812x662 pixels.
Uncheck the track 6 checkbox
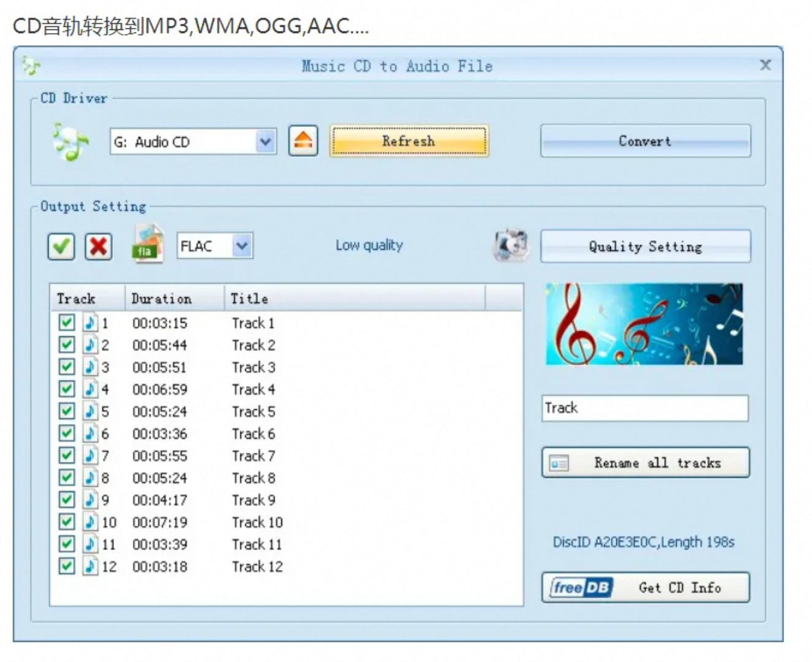66,433
